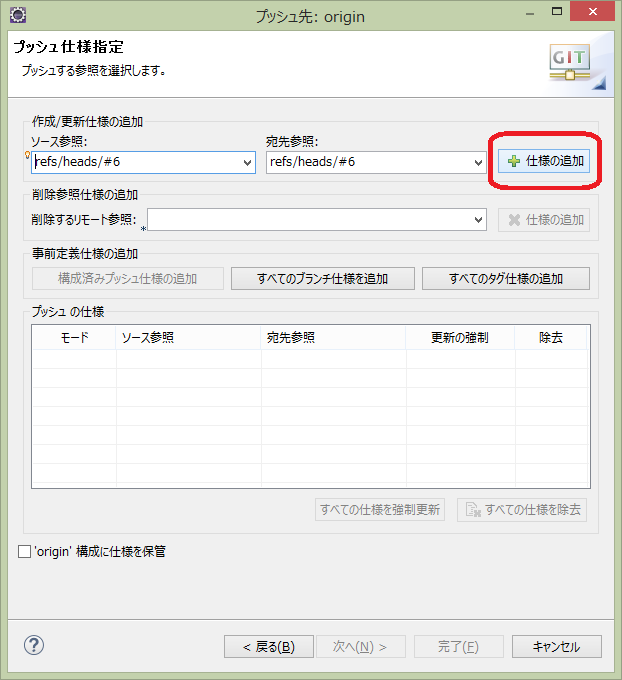Click the プッシュ の仕様 group label
This screenshot has height=680, width=622.
68,311
